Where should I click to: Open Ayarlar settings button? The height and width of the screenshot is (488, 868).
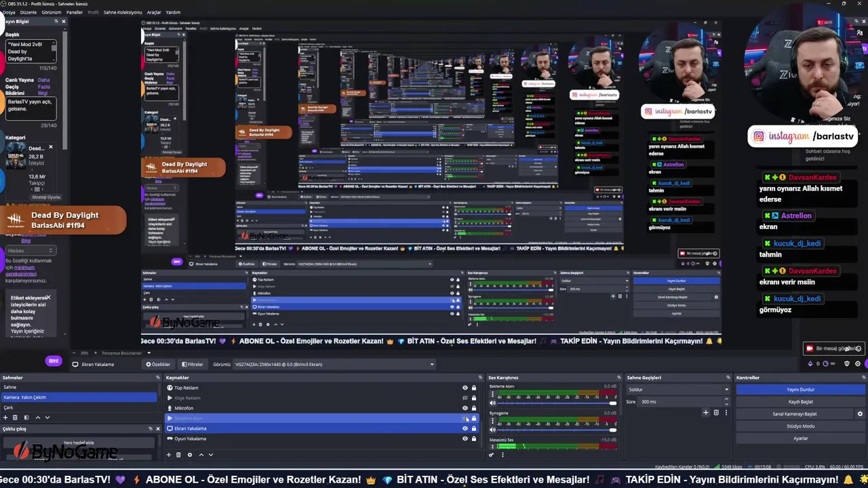pos(800,439)
